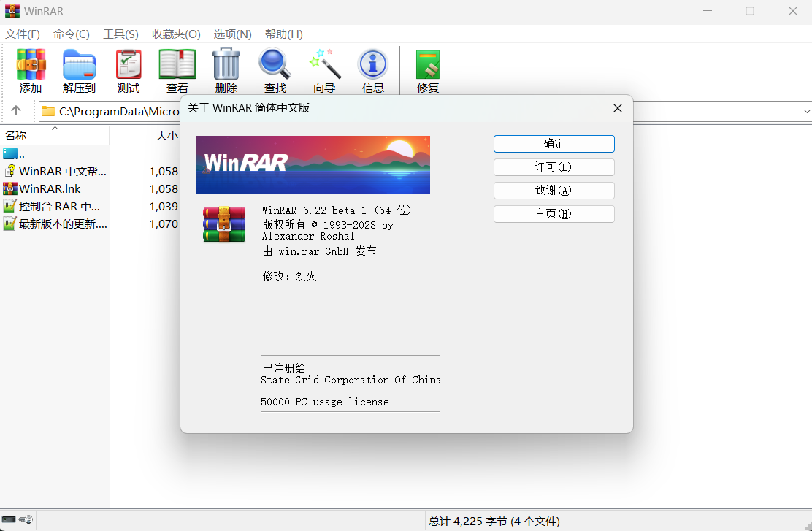This screenshot has height=531, width=812.
Task: Expand the address bar path dropdown
Action: 807,111
